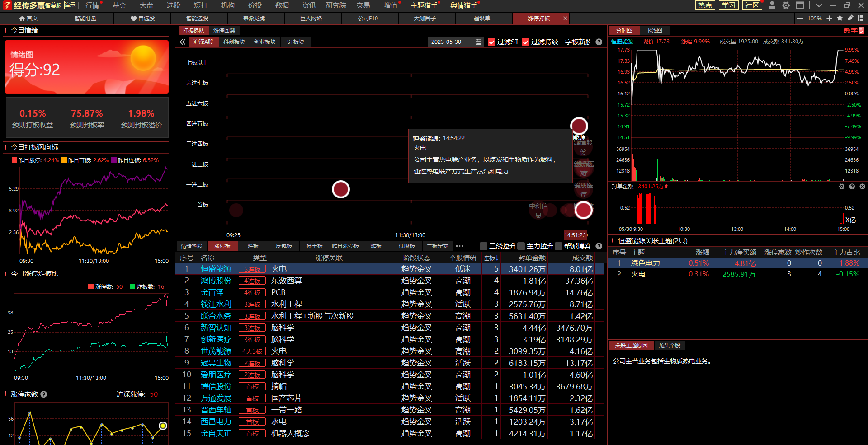This screenshot has height=445, width=868.
Task: Open the 主题猎手 menu
Action: [424, 5]
